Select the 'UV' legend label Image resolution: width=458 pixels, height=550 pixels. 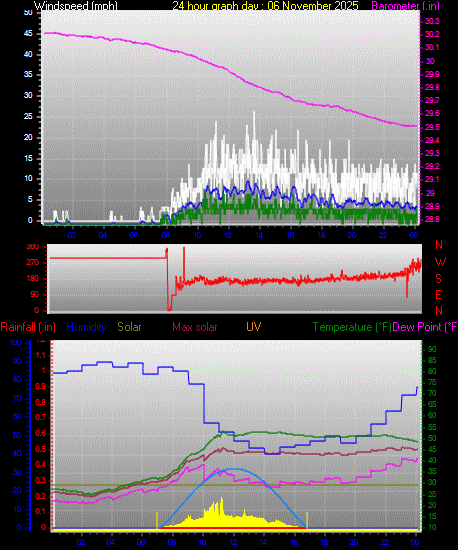click(x=253, y=327)
